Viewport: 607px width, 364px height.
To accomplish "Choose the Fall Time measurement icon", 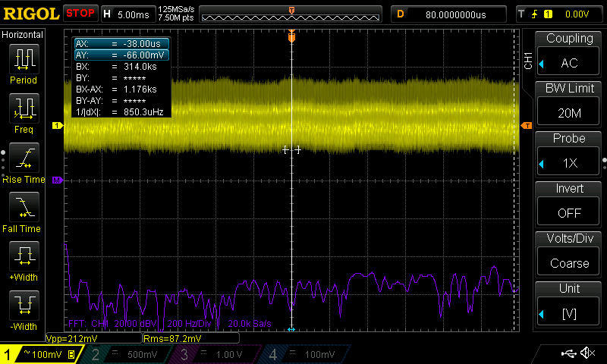I will pyautogui.click(x=24, y=207).
